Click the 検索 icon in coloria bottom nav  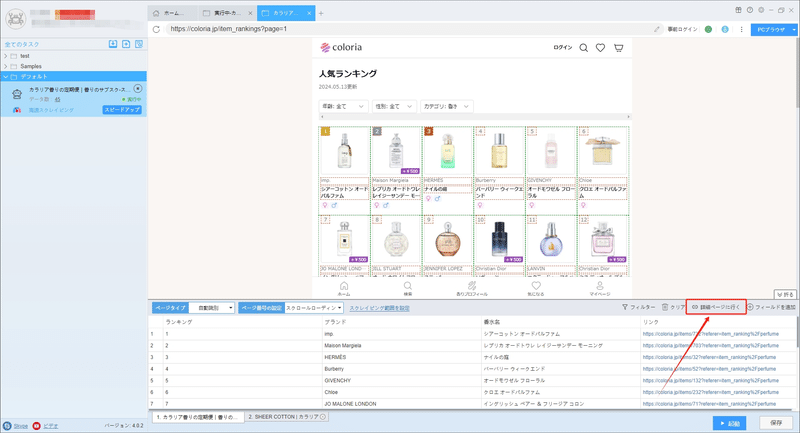coord(408,288)
